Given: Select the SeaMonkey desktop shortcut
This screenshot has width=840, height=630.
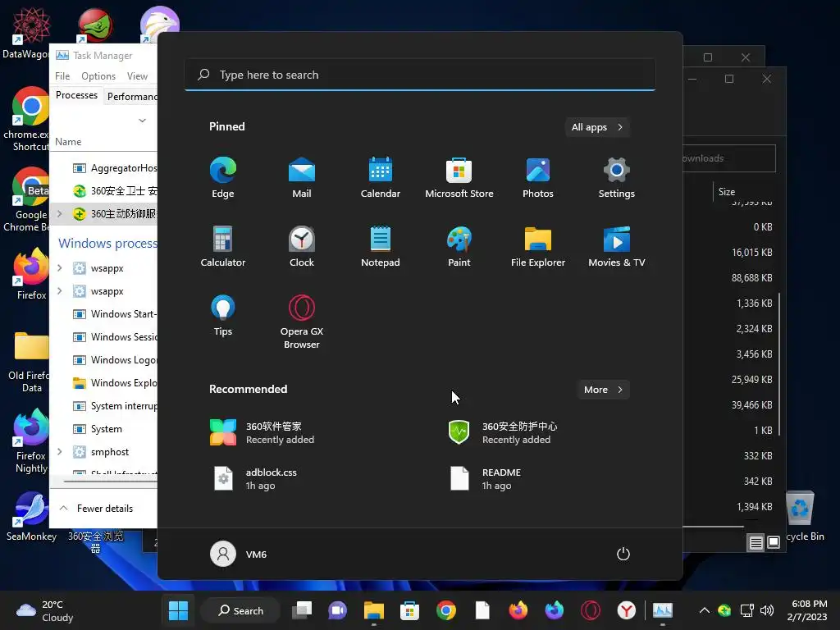Looking at the screenshot, I should coord(31,517).
